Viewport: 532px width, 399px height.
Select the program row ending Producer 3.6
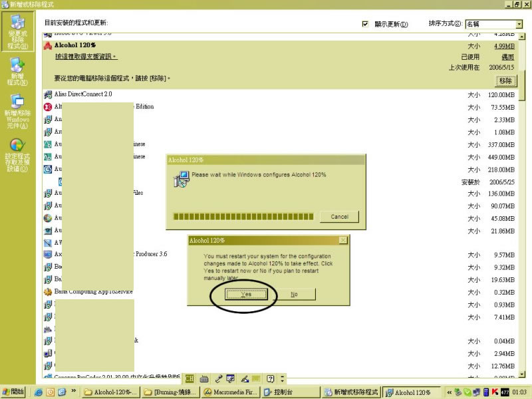tap(280, 255)
